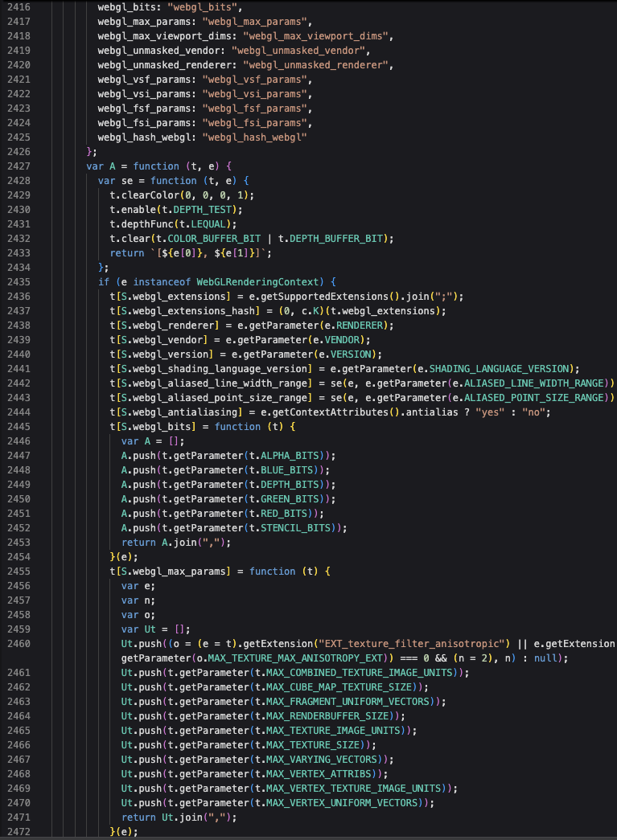Screen dimensions: 617x840
Task: Click the "webgl_vsf_params" string value
Action: 254,80
